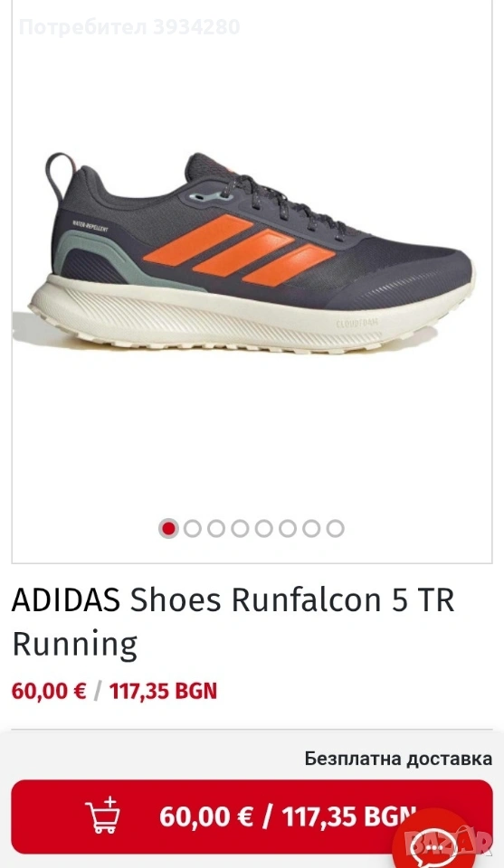The width and height of the screenshot is (504, 868).
Task: Click the Потребител 3934280 watermark text
Action: pyautogui.click(x=129, y=26)
